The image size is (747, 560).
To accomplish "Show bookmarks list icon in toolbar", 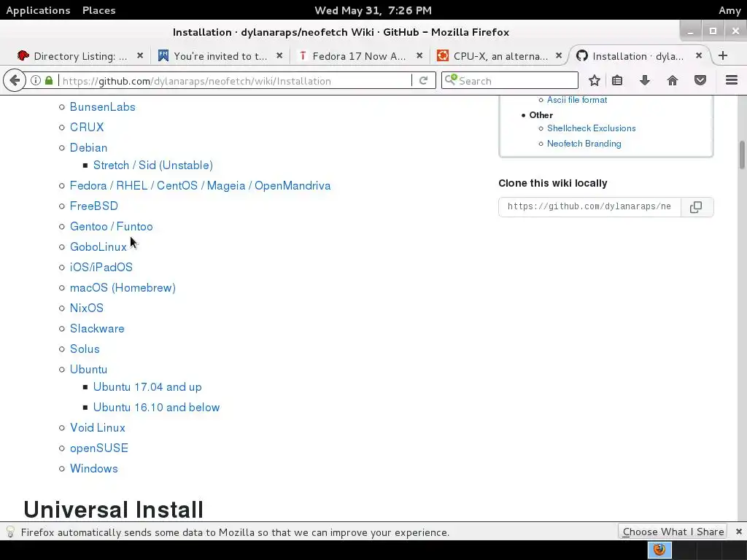I will click(x=617, y=80).
